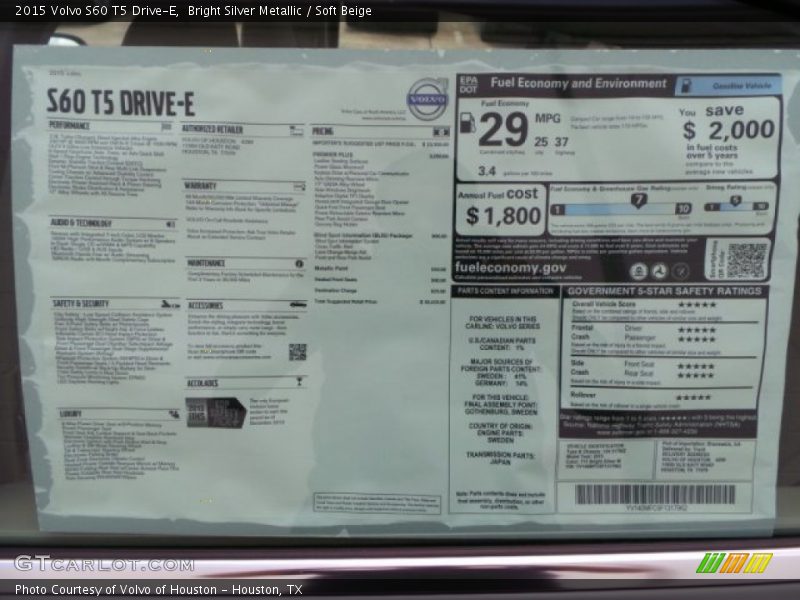800x600 pixels.
Task: Click the Frontal Crash Passenger stars
Action: tap(697, 339)
